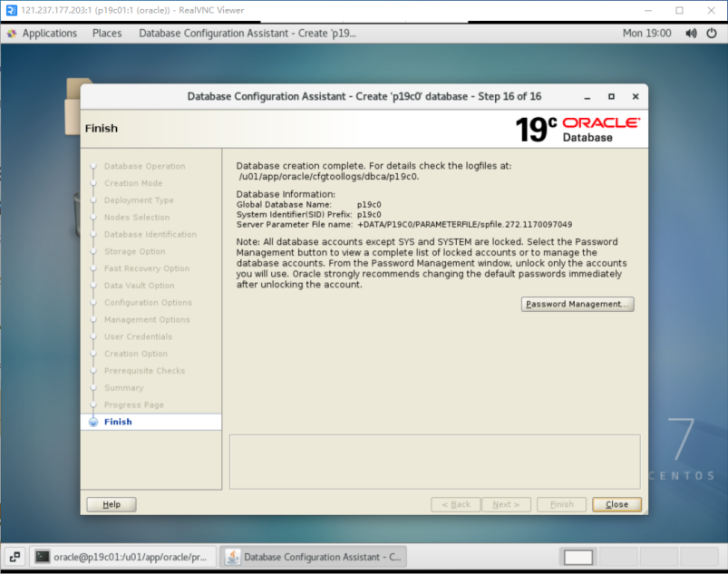This screenshot has width=728, height=574.
Task: Minimize the DBCA wizard window
Action: click(x=587, y=97)
